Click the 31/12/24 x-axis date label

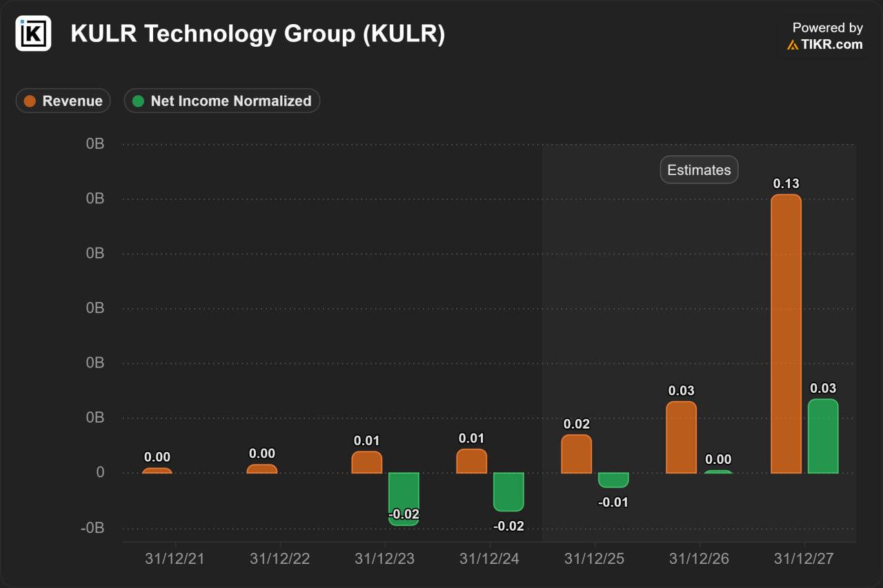pyautogui.click(x=489, y=559)
